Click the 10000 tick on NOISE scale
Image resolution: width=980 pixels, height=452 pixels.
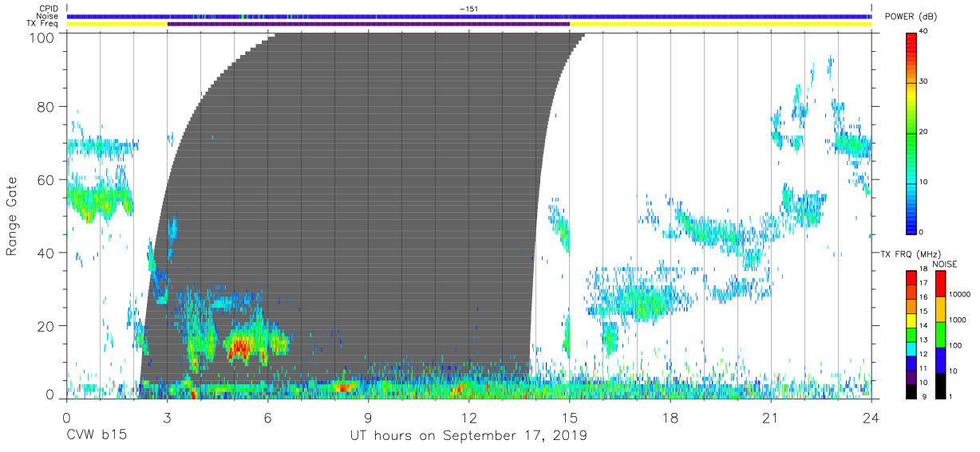click(x=960, y=294)
